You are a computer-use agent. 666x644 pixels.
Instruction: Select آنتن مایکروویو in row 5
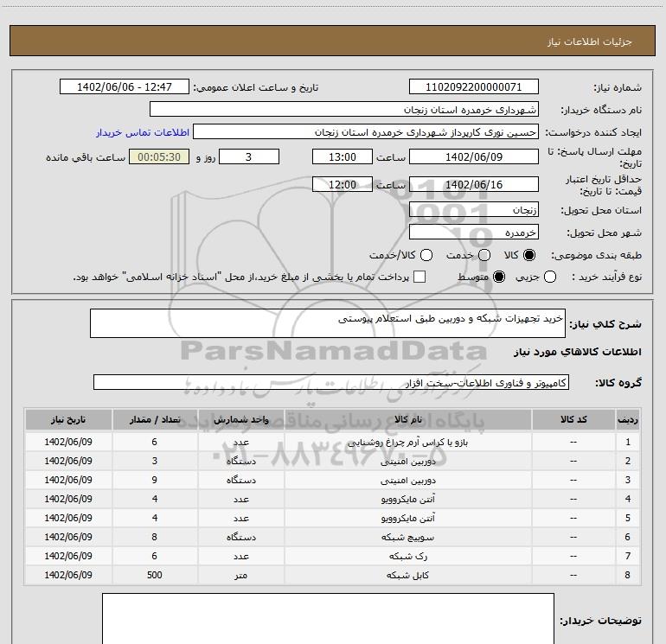click(x=407, y=519)
